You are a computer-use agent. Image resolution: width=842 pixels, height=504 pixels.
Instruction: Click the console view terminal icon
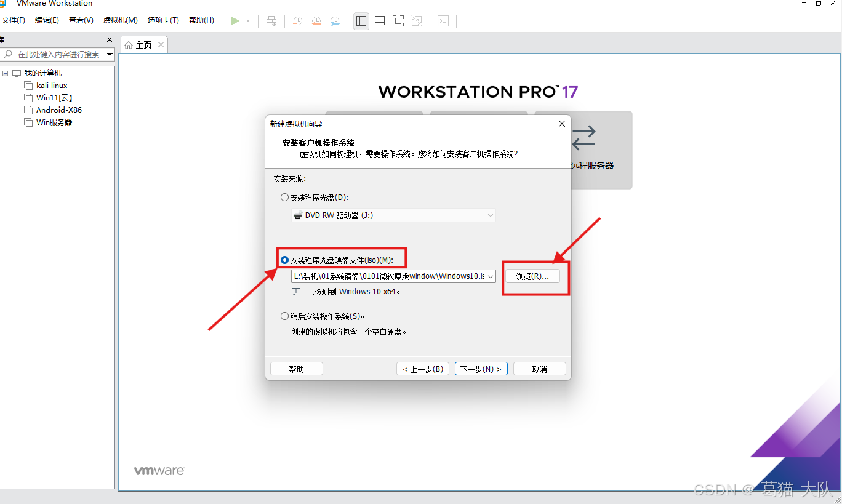click(443, 21)
